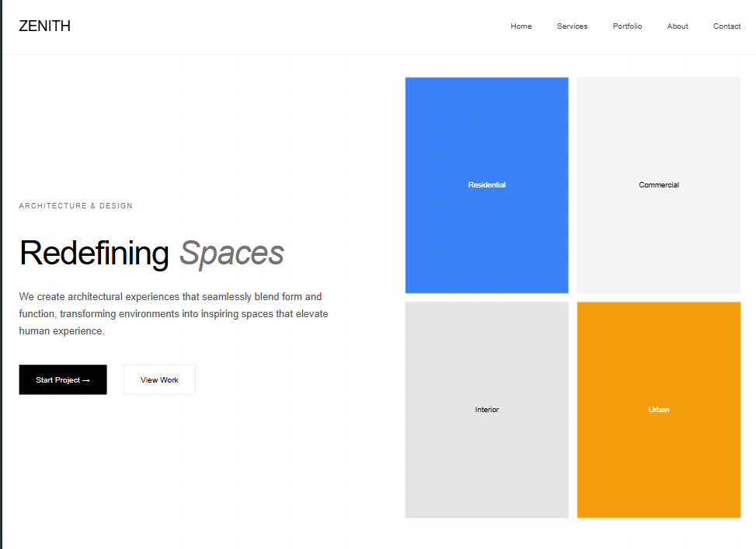The image size is (756, 549).
Task: Open the Portfolio page from navigation
Action: (x=627, y=26)
